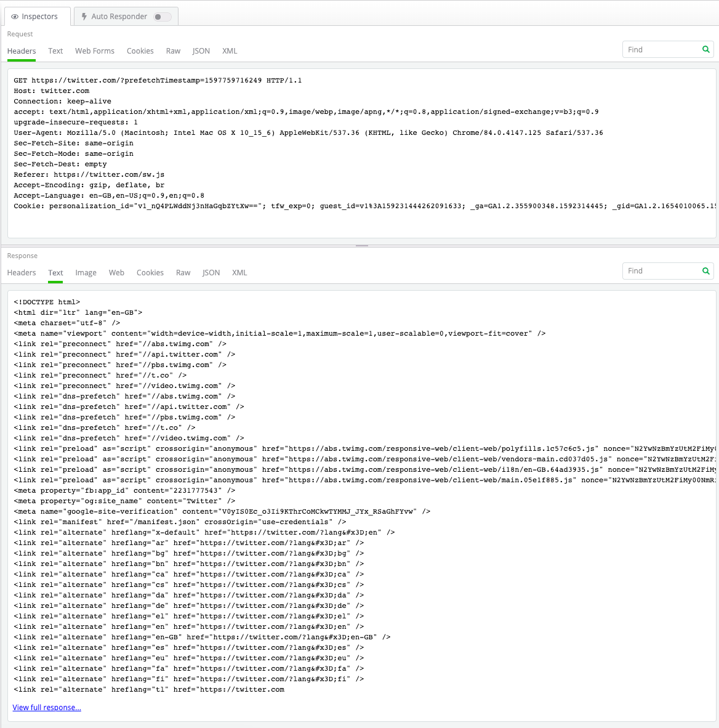Click the html lang="en-GB" line
This screenshot has height=728, width=719.
coord(78,312)
